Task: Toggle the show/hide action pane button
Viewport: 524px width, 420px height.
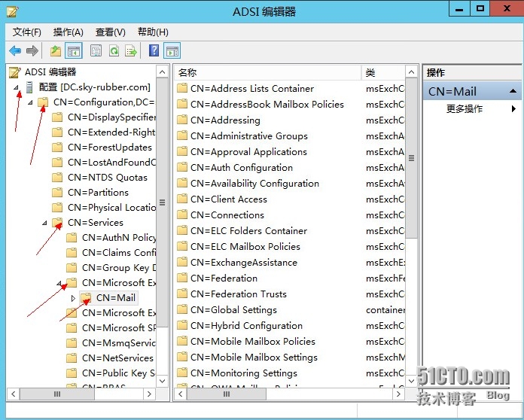Action: pos(172,51)
